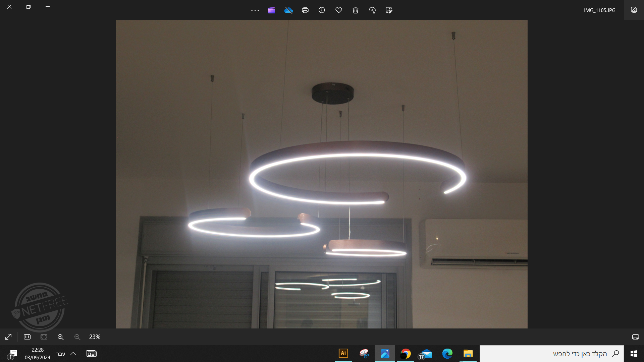Image resolution: width=644 pixels, height=362 pixels.
Task: Zoom out of the photo
Action: (x=77, y=337)
